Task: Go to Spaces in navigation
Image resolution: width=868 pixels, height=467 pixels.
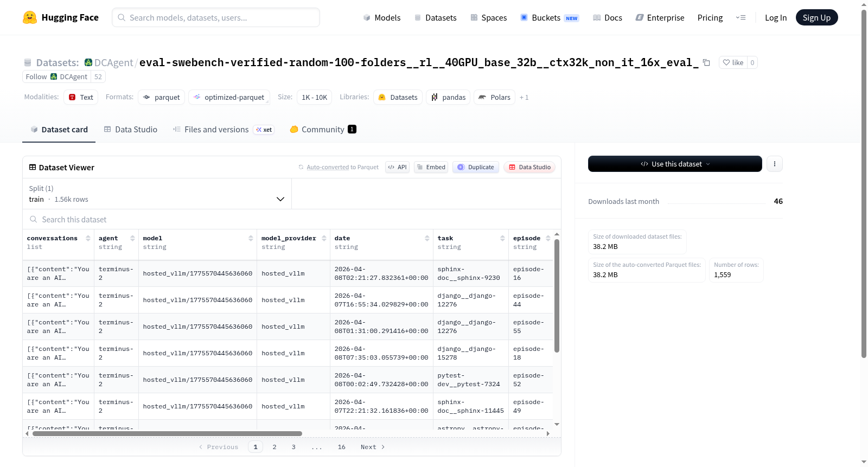Action: [x=488, y=17]
